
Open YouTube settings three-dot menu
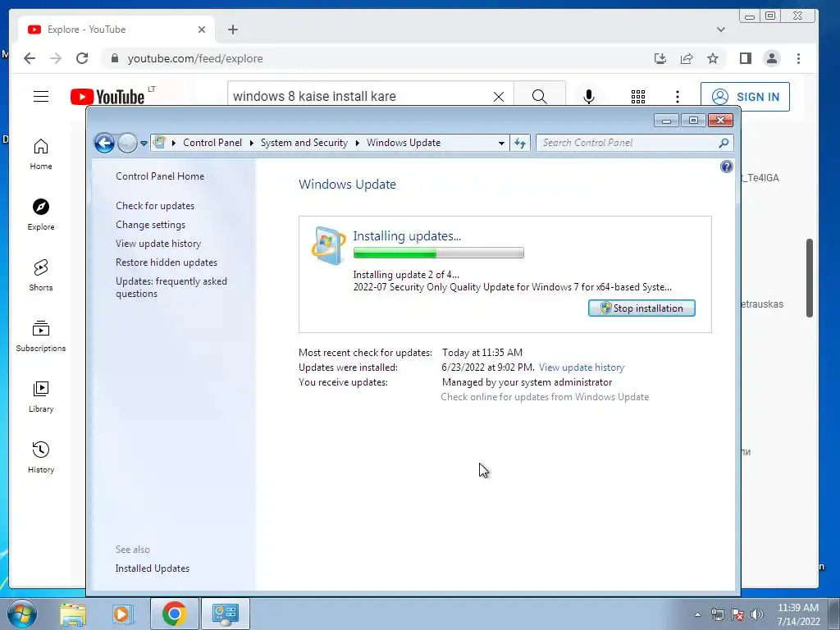coord(678,97)
